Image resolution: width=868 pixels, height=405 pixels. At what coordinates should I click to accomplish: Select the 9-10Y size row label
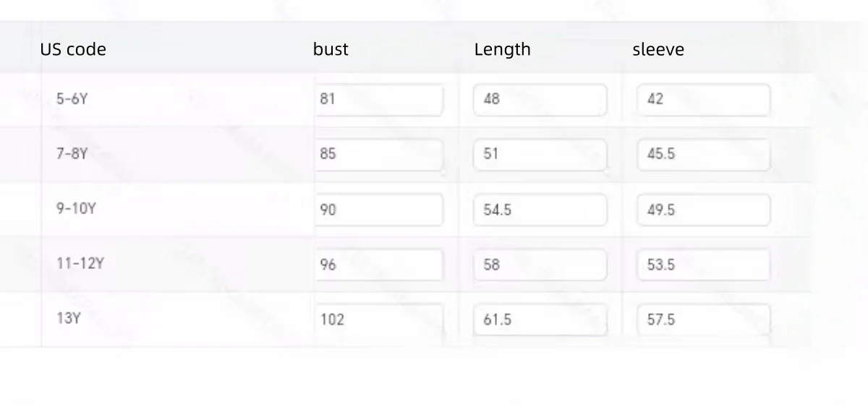point(77,209)
